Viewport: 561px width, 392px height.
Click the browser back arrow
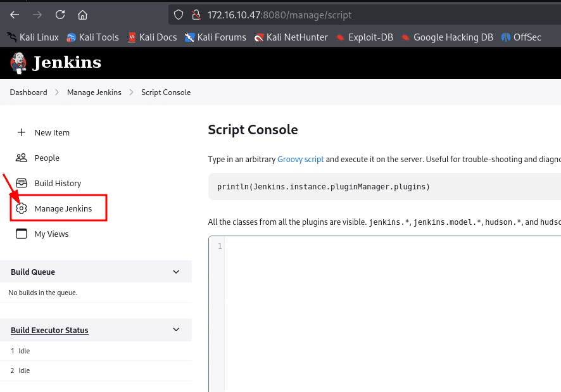pos(15,15)
